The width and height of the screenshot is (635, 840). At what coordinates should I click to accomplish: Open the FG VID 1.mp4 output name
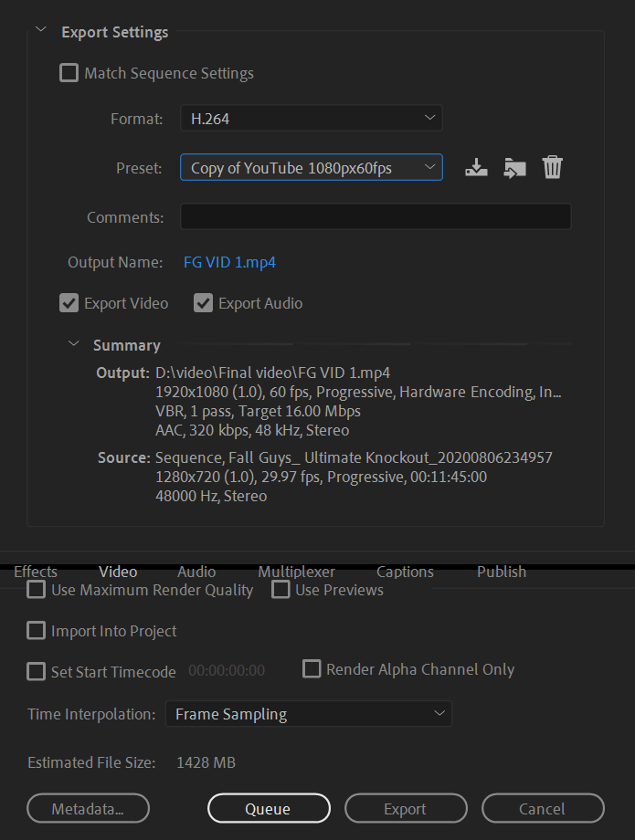point(229,262)
